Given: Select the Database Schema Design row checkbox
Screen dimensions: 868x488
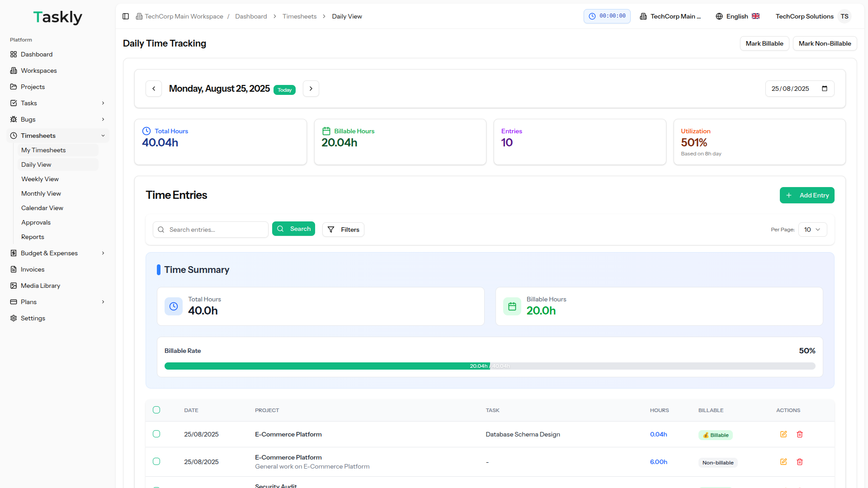Looking at the screenshot, I should (x=156, y=434).
